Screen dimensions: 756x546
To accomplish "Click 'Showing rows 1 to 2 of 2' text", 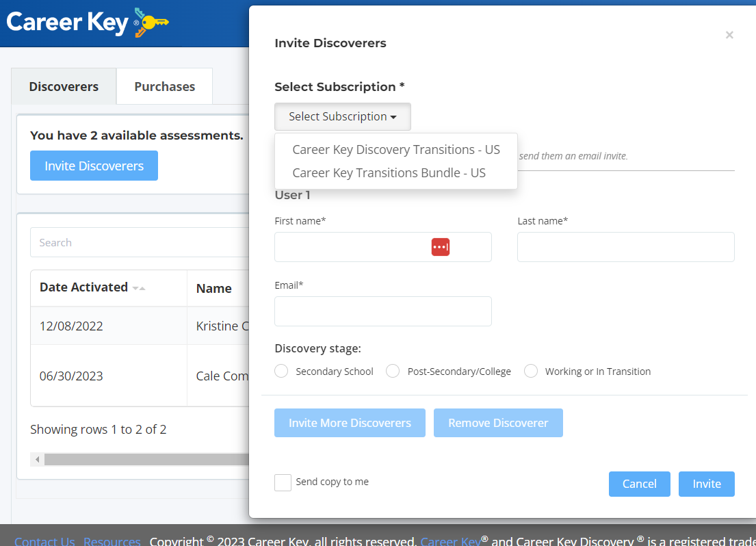I will pyautogui.click(x=99, y=429).
